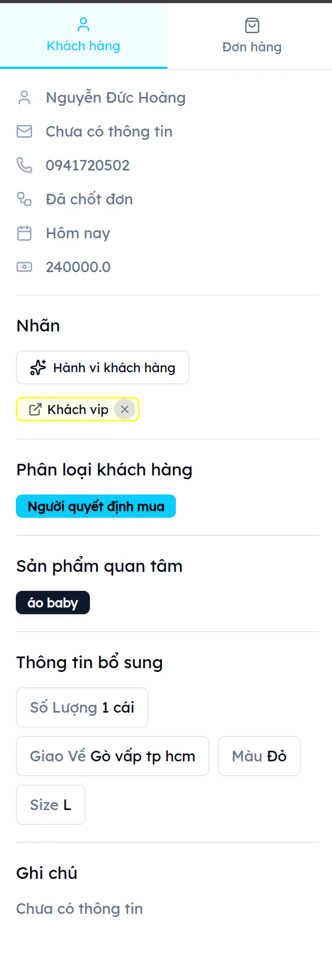Click the email envelope icon

click(x=24, y=131)
